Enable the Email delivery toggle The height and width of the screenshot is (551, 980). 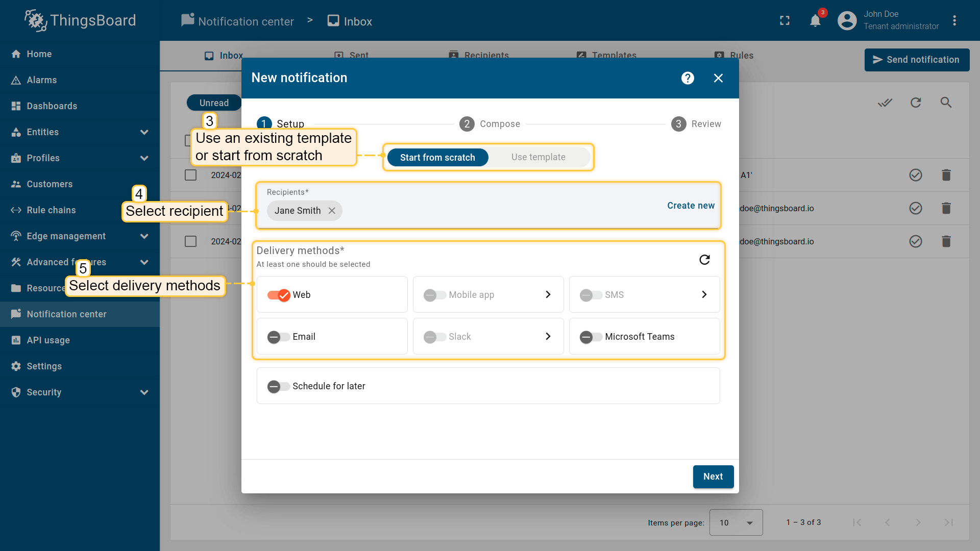pos(279,337)
